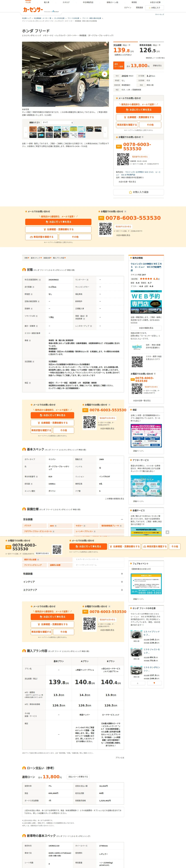Open the 車買取 tab in top navigation

point(134,2)
